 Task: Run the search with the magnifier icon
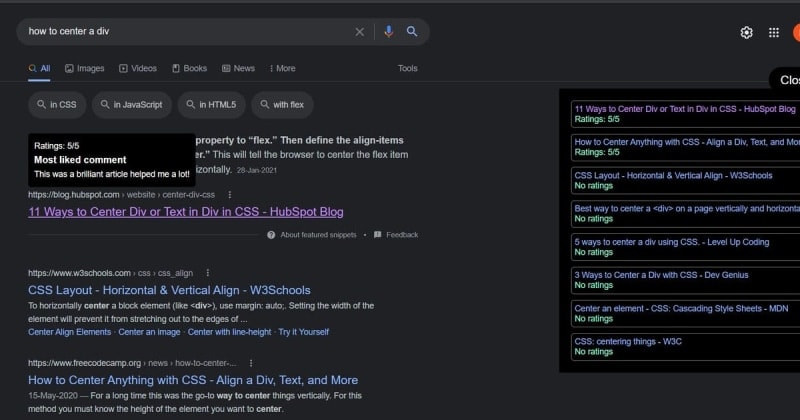coord(412,32)
